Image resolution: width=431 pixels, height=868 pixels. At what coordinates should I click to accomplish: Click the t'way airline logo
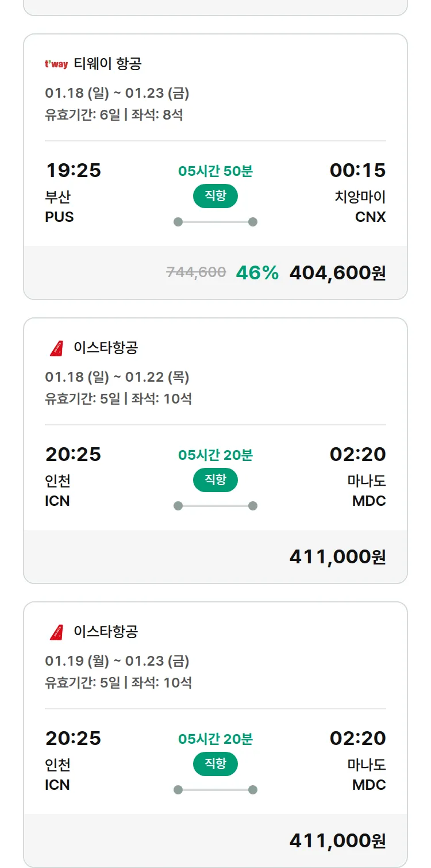pos(56,64)
